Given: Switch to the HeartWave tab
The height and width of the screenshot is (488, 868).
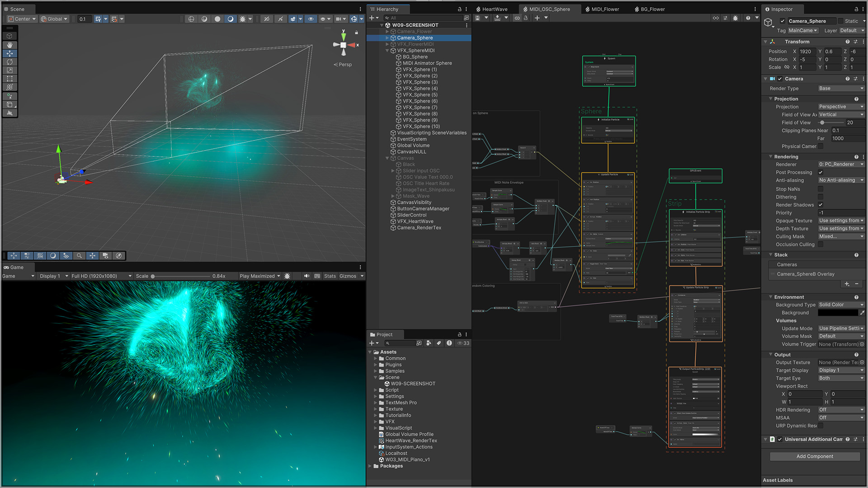Looking at the screenshot, I should click(494, 9).
